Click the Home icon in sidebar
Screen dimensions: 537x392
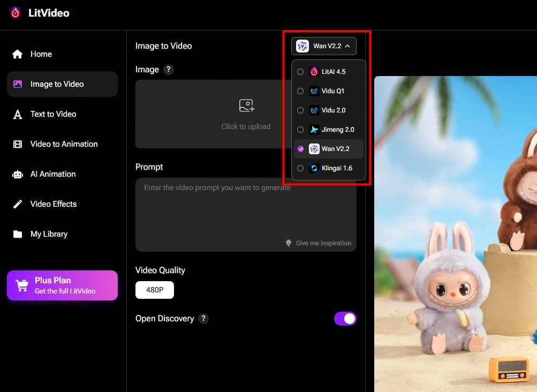[18, 54]
